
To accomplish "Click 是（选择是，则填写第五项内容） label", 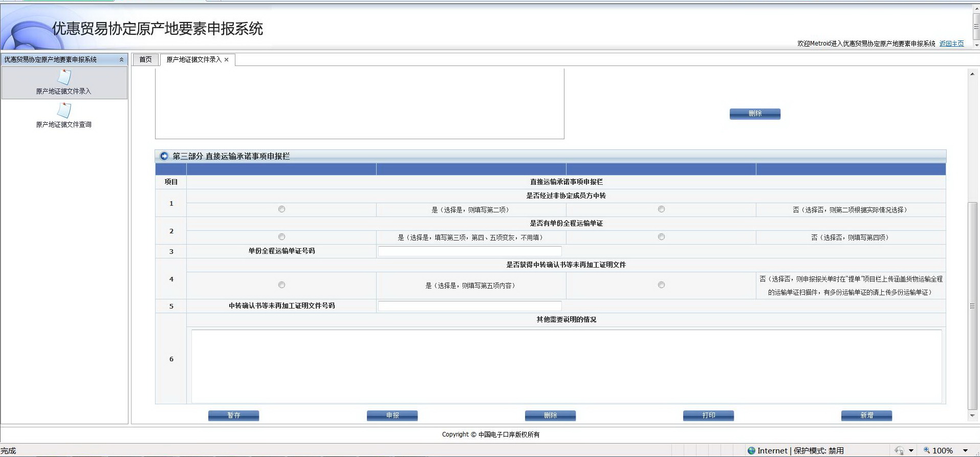I will click(471, 286).
